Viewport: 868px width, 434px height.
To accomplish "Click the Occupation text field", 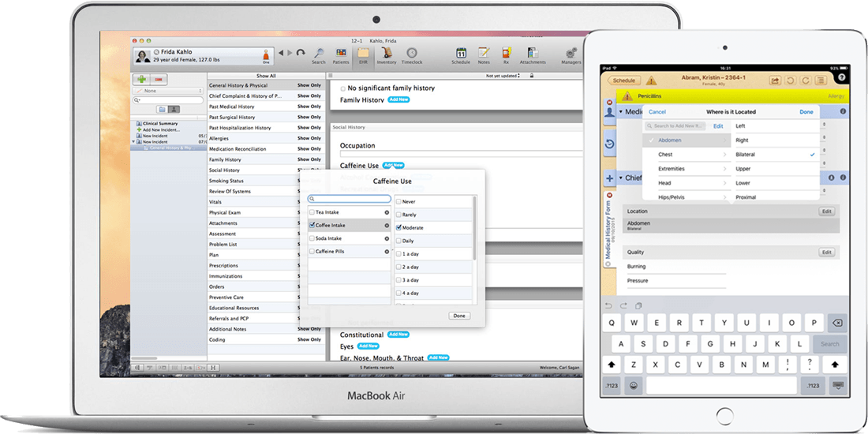I will coord(461,154).
